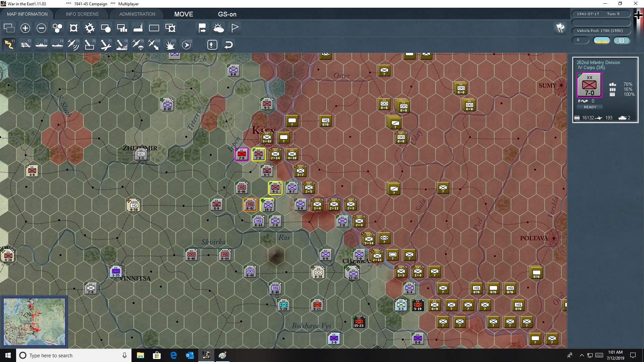Toggle the factory locations overlay
644x362 pixels.
point(138,28)
